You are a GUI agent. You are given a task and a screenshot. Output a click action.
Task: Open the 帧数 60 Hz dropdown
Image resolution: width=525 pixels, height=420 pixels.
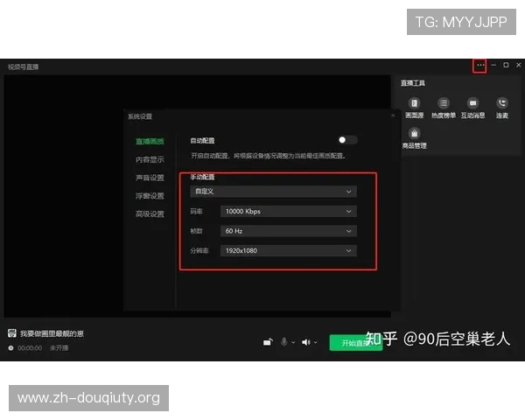pos(289,231)
